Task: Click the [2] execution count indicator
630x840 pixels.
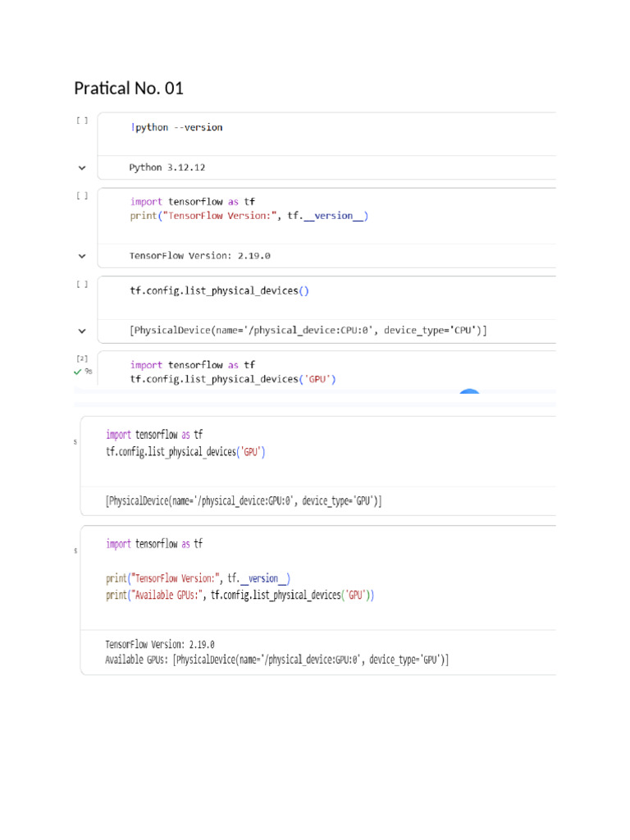Action: click(x=82, y=358)
